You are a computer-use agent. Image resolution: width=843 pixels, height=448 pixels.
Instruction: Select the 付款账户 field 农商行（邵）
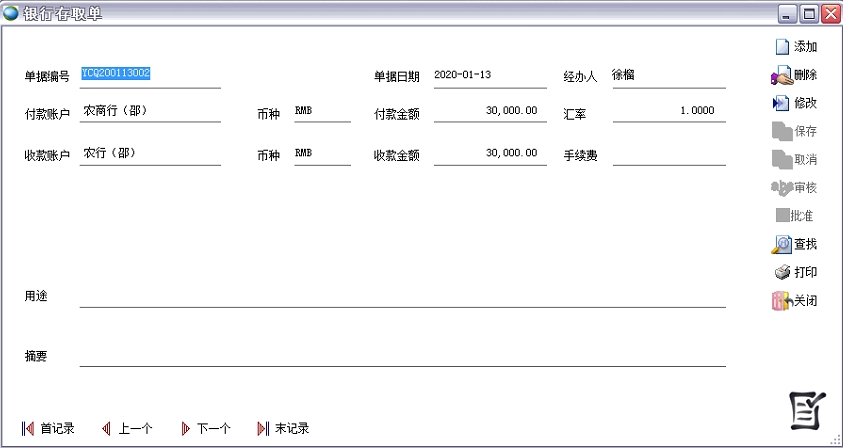tap(149, 111)
